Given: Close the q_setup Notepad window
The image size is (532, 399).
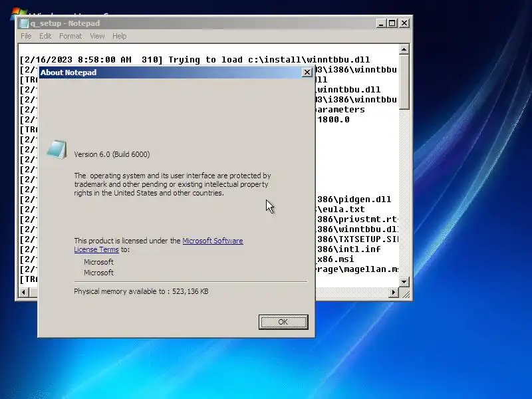Looking at the screenshot, I should [404, 23].
